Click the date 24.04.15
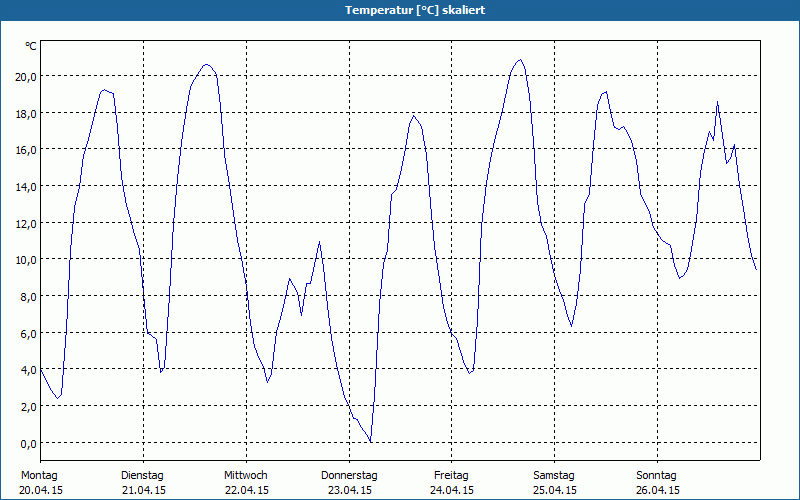Viewport: 800px width, 500px height. click(452, 490)
